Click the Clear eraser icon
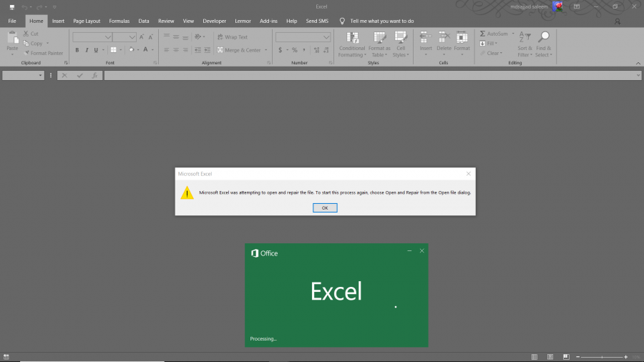This screenshot has height=362, width=644. (482, 53)
